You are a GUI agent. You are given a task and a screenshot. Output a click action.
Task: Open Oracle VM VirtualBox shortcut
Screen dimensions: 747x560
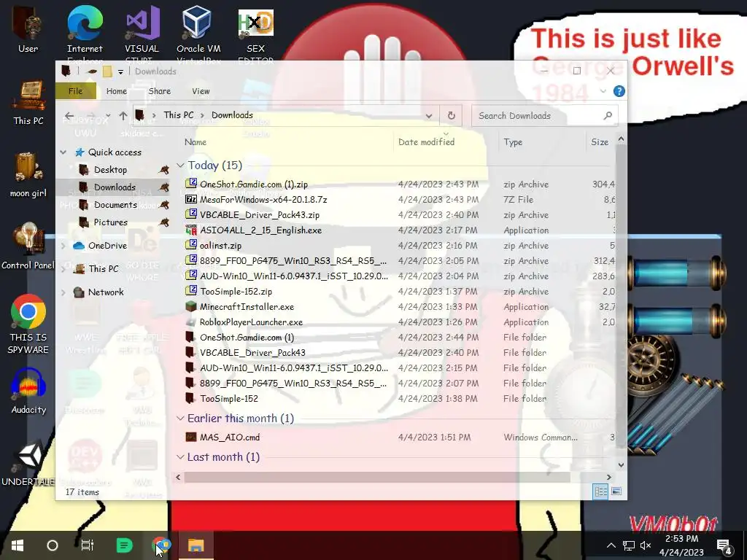(198, 34)
